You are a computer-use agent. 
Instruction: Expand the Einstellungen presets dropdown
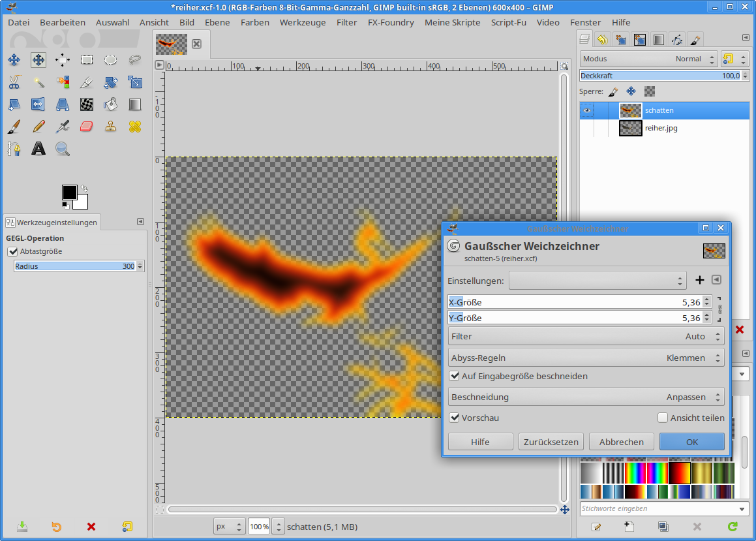click(597, 281)
